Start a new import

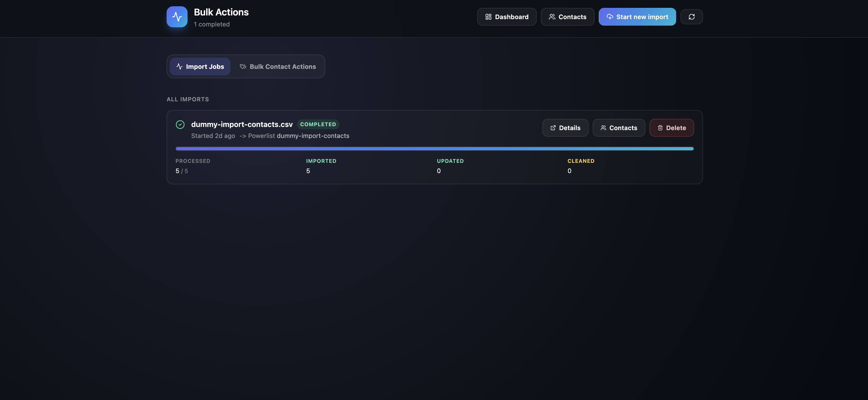tap(637, 17)
